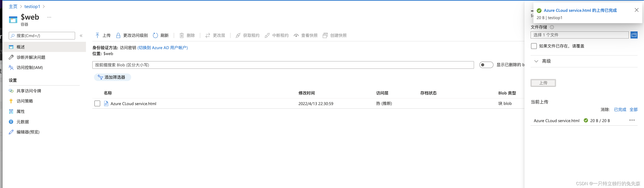The image size is (644, 188).
Task: Click the refresh (刷新) icon
Action: pyautogui.click(x=155, y=35)
